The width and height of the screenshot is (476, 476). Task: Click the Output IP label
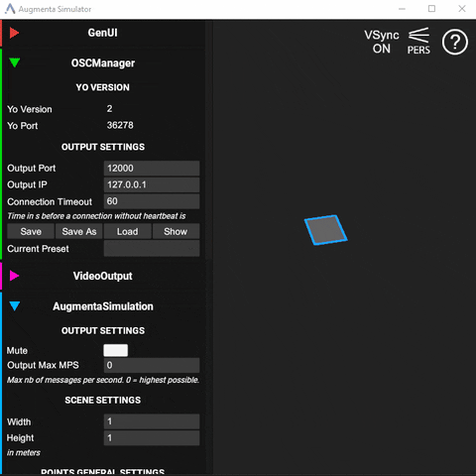point(27,184)
